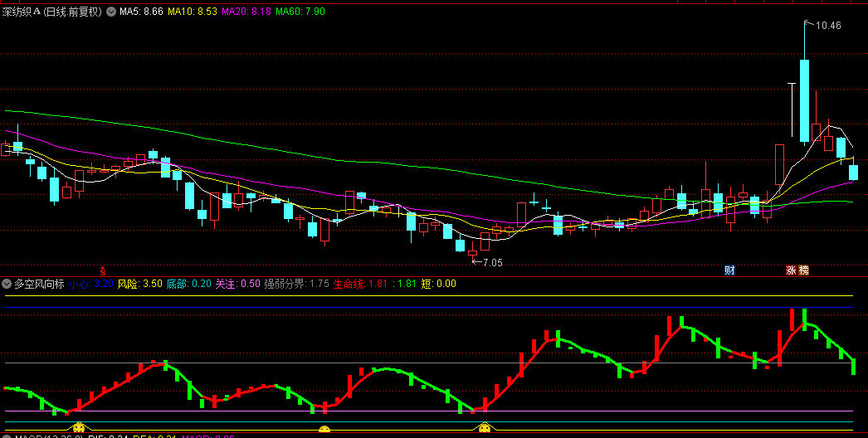This screenshot has height=438, width=868.
Task: Open the orange 榜 marker icon
Action: pos(803,270)
